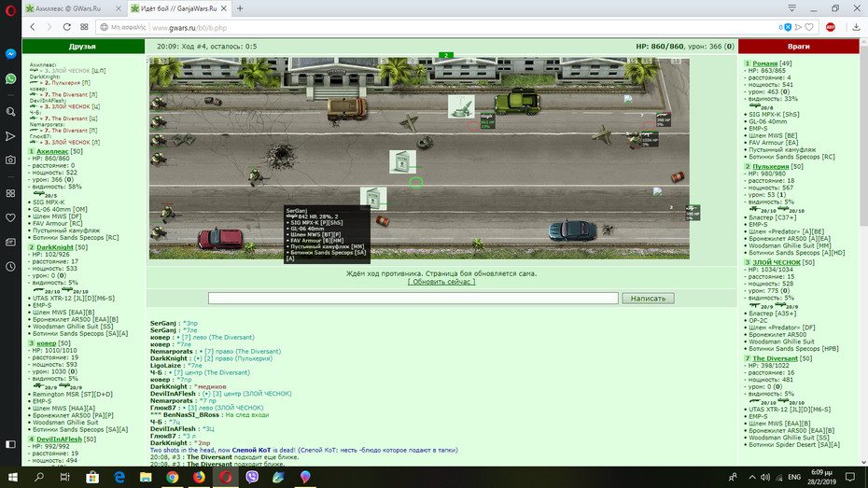
Task: Open the downloads icon
Action: pos(856,27)
